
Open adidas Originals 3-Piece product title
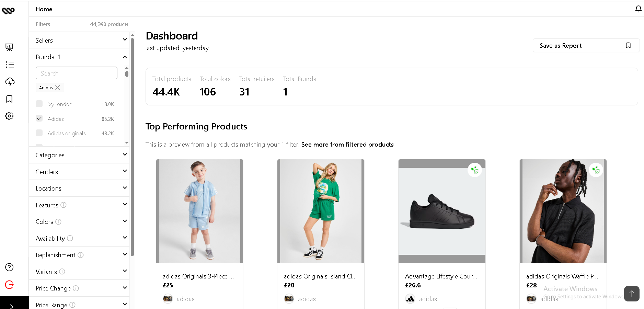(198, 276)
